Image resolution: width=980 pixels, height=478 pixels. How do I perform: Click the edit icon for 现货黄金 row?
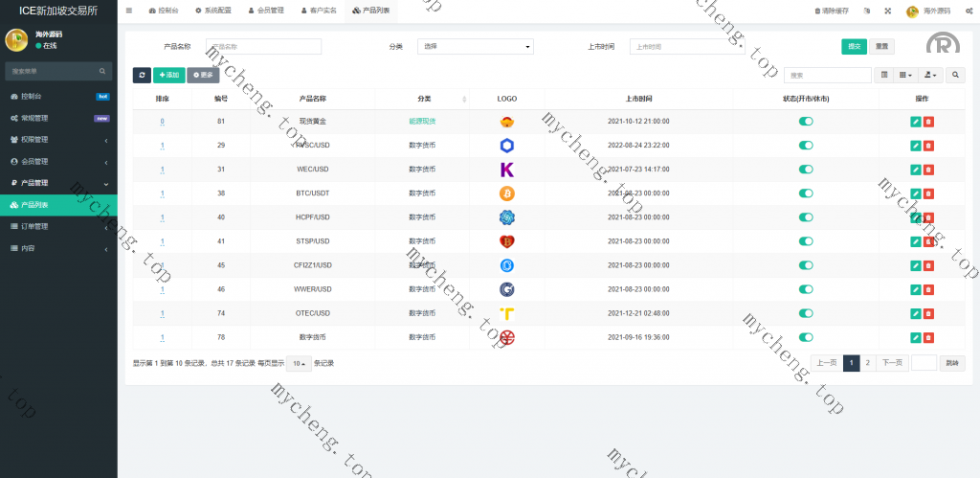pyautogui.click(x=916, y=122)
